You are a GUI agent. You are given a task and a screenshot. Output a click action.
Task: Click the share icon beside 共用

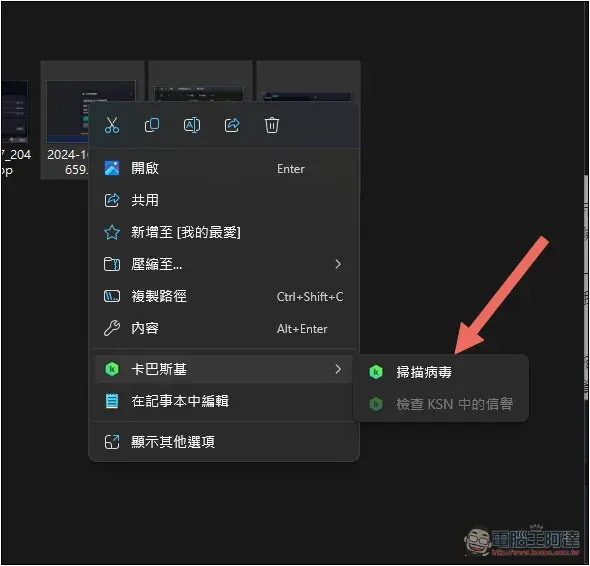pyautogui.click(x=112, y=200)
